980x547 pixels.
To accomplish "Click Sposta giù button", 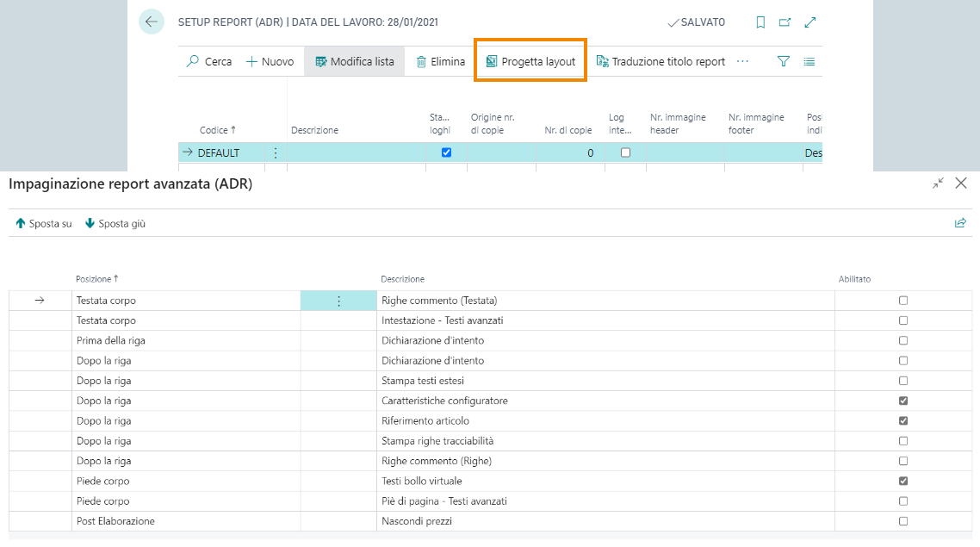I will 115,223.
